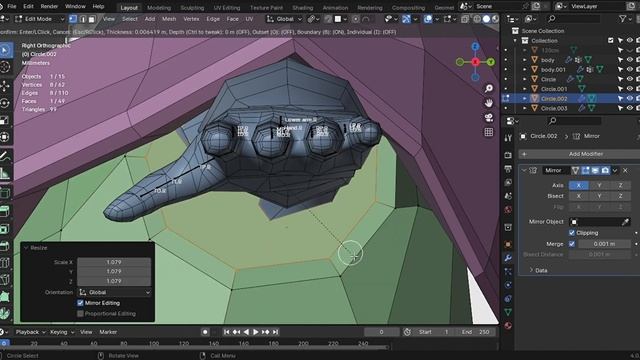640x360 pixels.
Task: Uncheck the Mirror Editing checkbox
Action: click(80, 303)
